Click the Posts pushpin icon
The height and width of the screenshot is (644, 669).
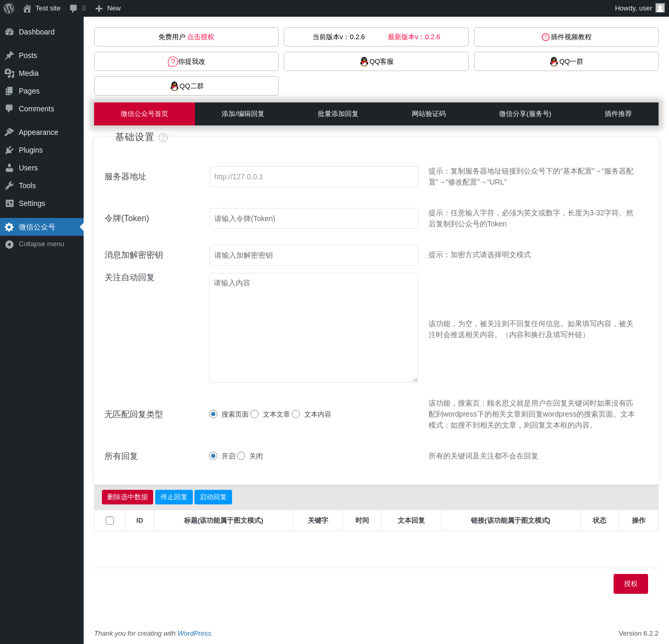9,55
